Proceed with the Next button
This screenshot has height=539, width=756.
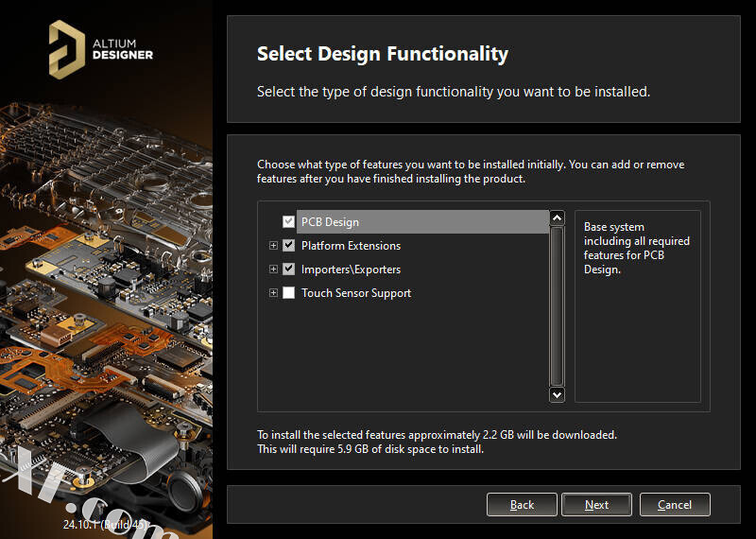point(596,505)
